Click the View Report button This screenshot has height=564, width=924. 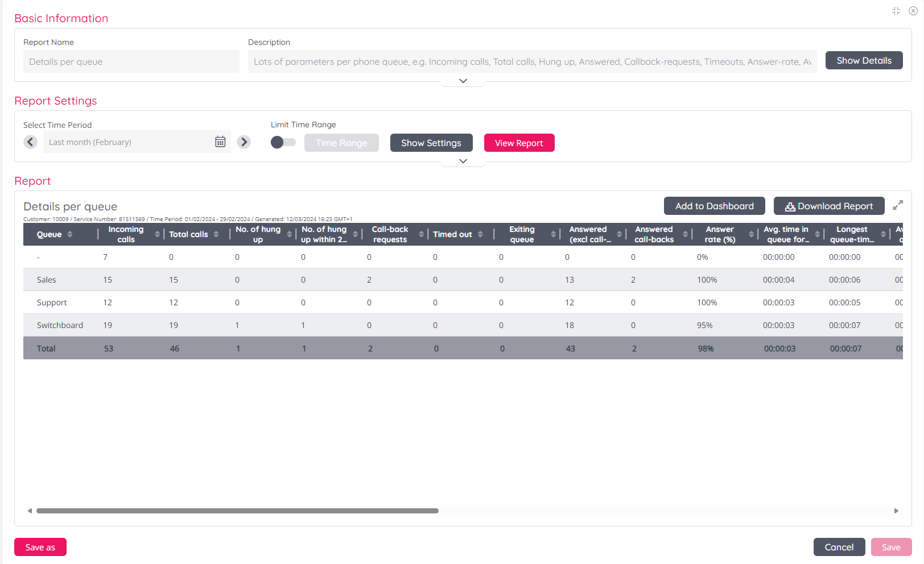(519, 143)
